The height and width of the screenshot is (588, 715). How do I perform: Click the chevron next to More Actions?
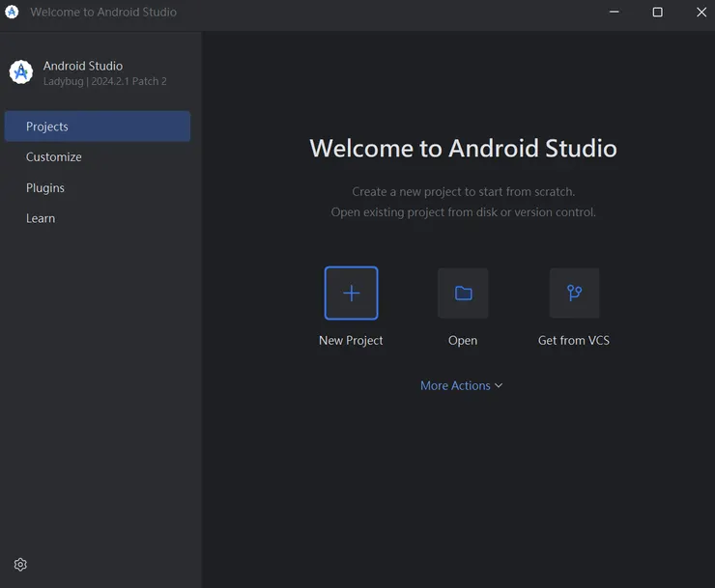(499, 386)
